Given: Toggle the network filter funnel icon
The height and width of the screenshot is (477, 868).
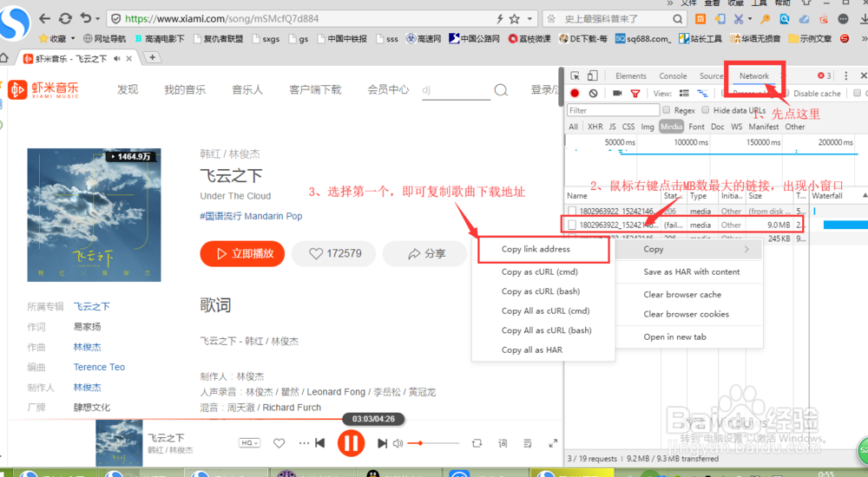Looking at the screenshot, I should (x=635, y=94).
